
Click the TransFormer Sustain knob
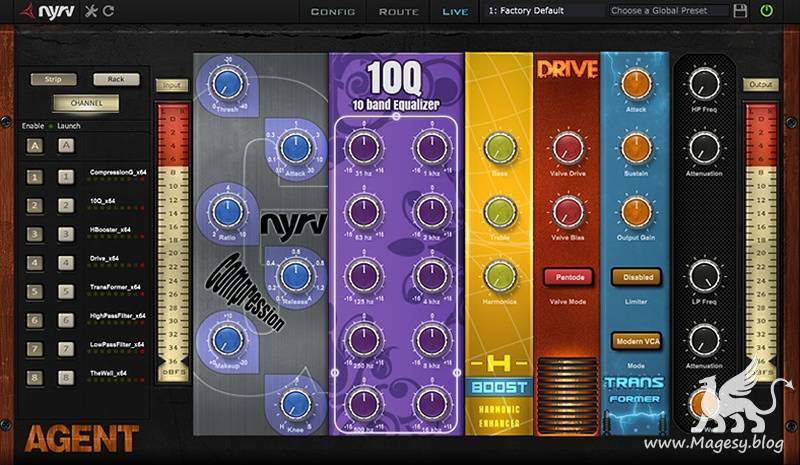click(636, 148)
